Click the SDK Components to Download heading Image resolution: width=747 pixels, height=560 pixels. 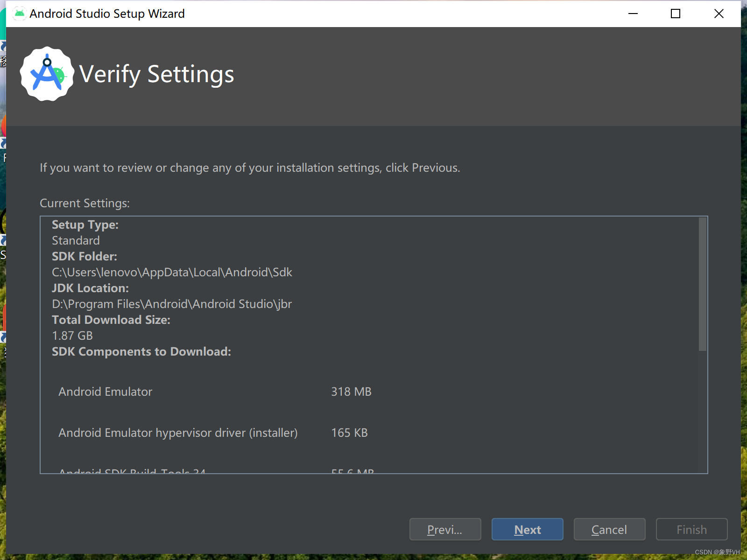[x=141, y=351]
